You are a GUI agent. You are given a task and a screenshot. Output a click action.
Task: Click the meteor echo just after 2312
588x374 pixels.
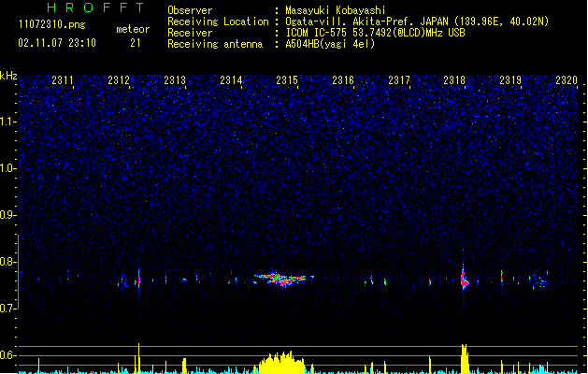(138, 280)
